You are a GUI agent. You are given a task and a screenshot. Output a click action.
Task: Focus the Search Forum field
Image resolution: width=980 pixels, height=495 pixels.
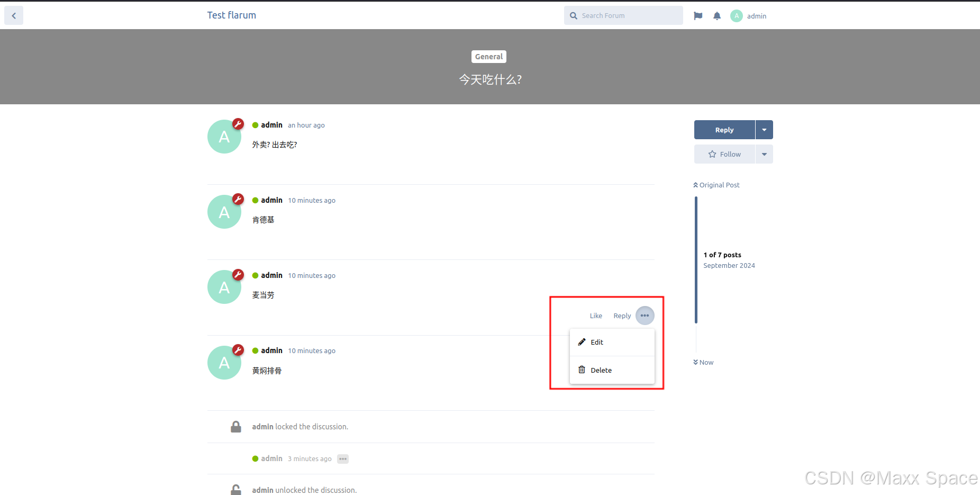tap(623, 15)
